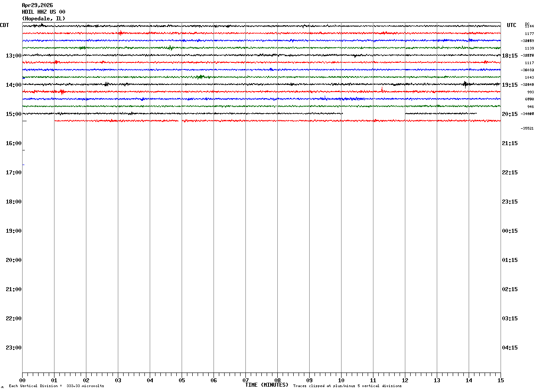
Task: Click the 14:00 CDT time label
Action: (x=13, y=85)
